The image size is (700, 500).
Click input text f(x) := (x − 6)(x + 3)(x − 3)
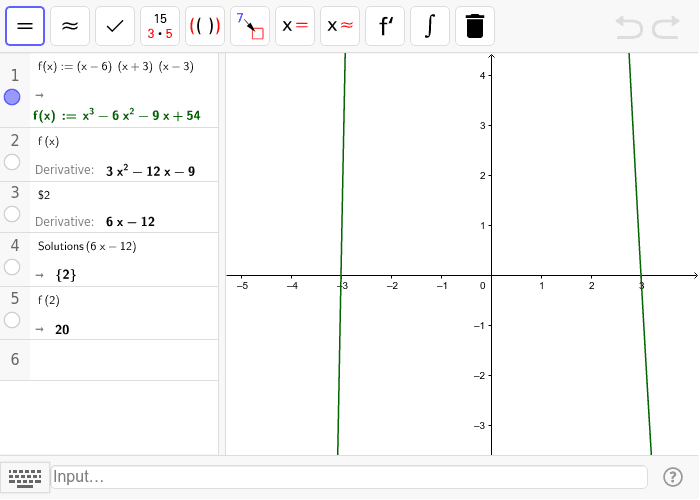click(x=116, y=67)
